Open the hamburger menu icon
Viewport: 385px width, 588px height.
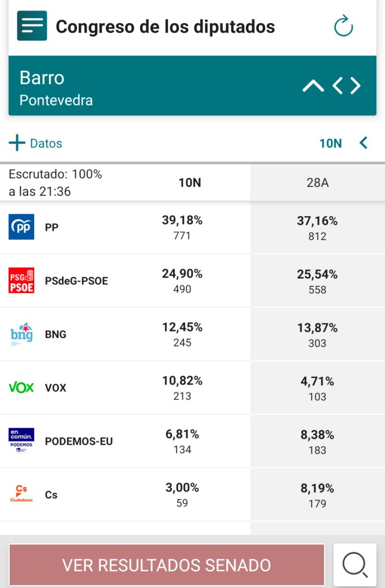coord(32,26)
